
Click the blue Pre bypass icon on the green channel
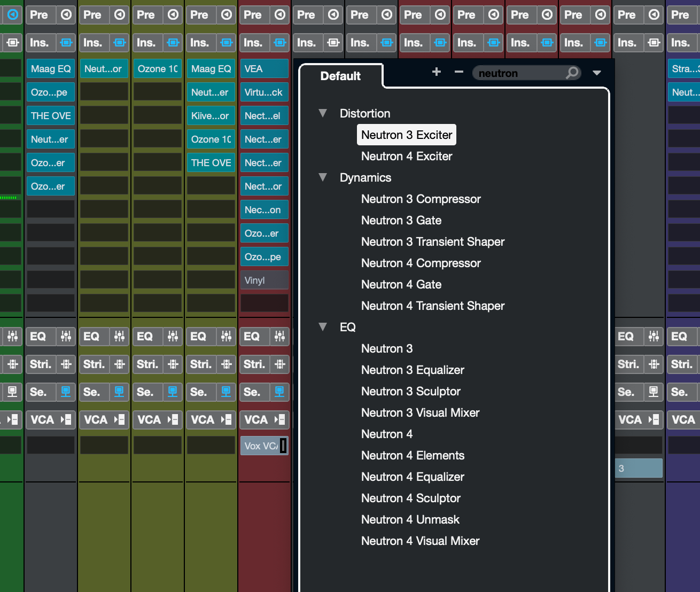click(x=12, y=14)
